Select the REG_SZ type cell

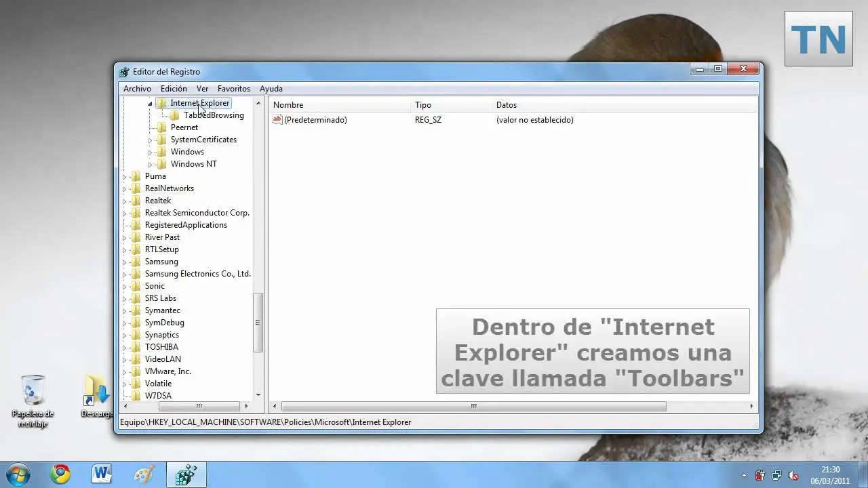428,120
